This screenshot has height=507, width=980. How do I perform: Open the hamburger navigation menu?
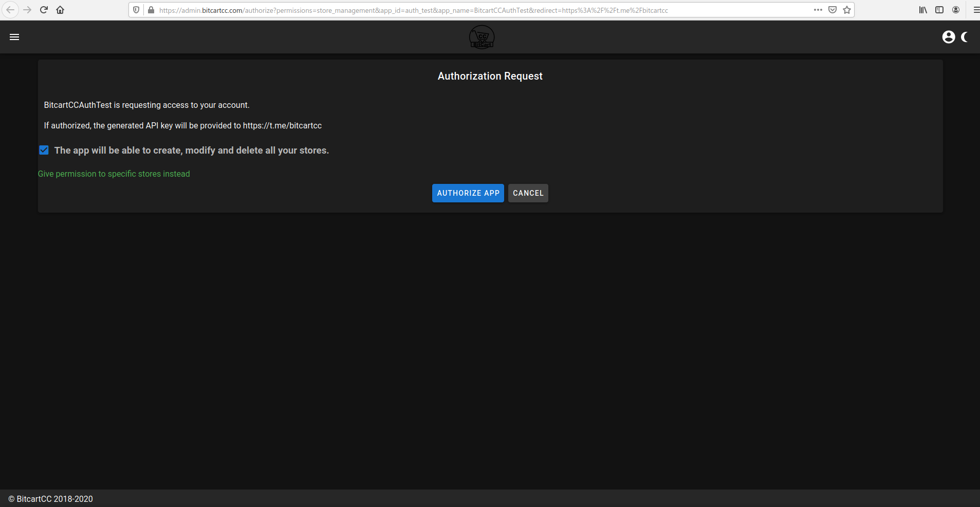click(x=14, y=37)
